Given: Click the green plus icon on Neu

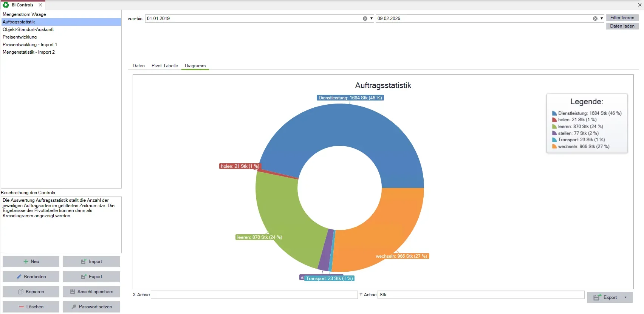Looking at the screenshot, I should click(x=26, y=261).
